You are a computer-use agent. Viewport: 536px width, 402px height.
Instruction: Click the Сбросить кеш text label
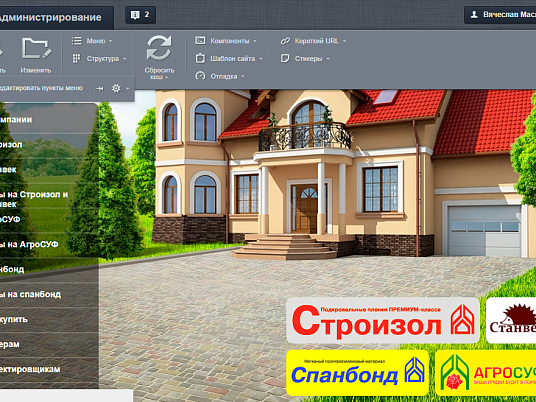(x=159, y=73)
